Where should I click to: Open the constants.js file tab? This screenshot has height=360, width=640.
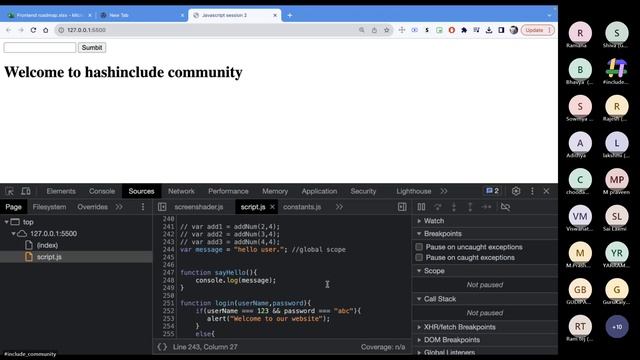coord(302,207)
